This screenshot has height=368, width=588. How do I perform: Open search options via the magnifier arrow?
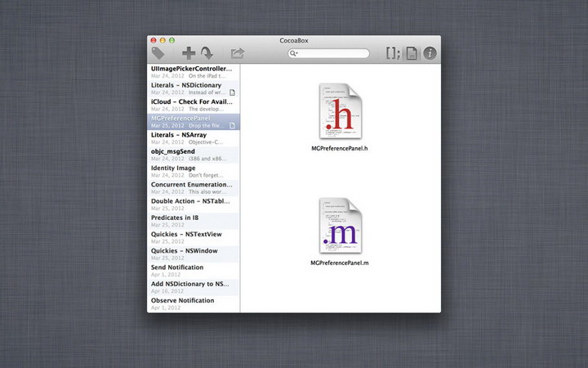(x=294, y=53)
